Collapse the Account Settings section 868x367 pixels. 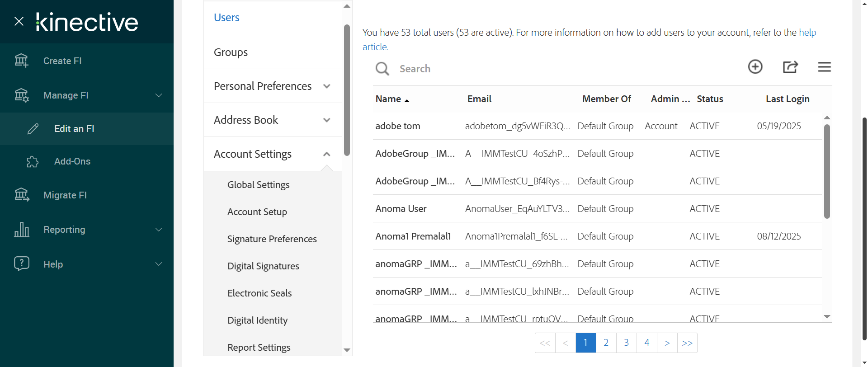point(327,154)
